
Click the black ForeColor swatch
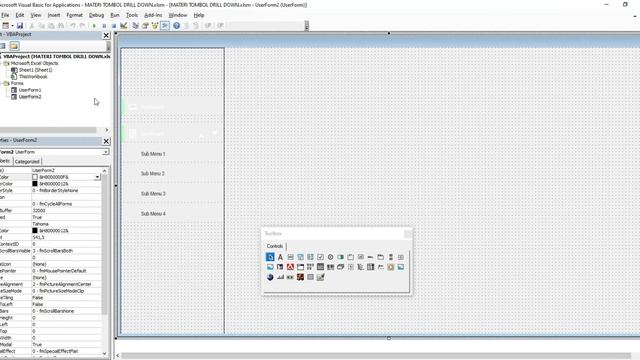(35, 231)
